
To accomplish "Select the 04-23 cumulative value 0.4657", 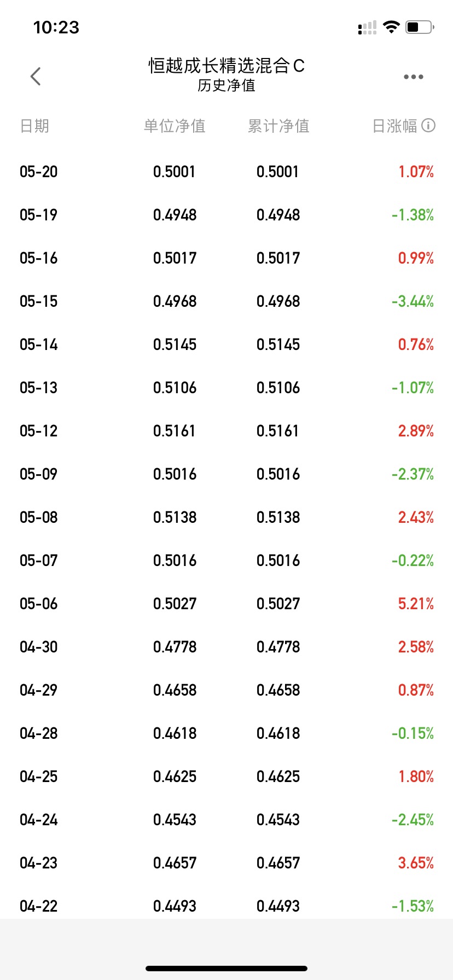I will [278, 863].
